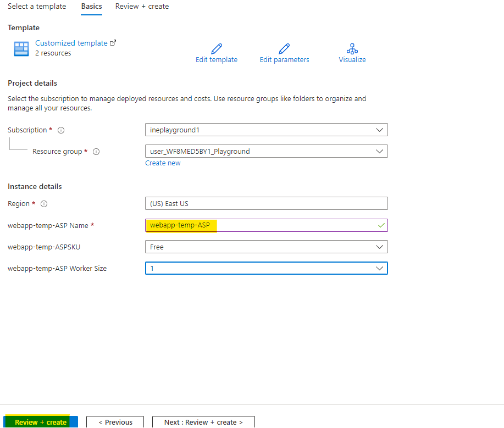Click the Edit template pencil icon
Image resolution: width=504 pixels, height=428 pixels.
[217, 48]
